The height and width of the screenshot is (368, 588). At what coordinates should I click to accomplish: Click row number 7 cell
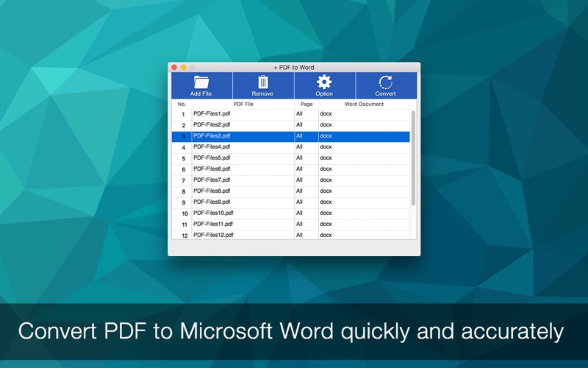[x=182, y=180]
